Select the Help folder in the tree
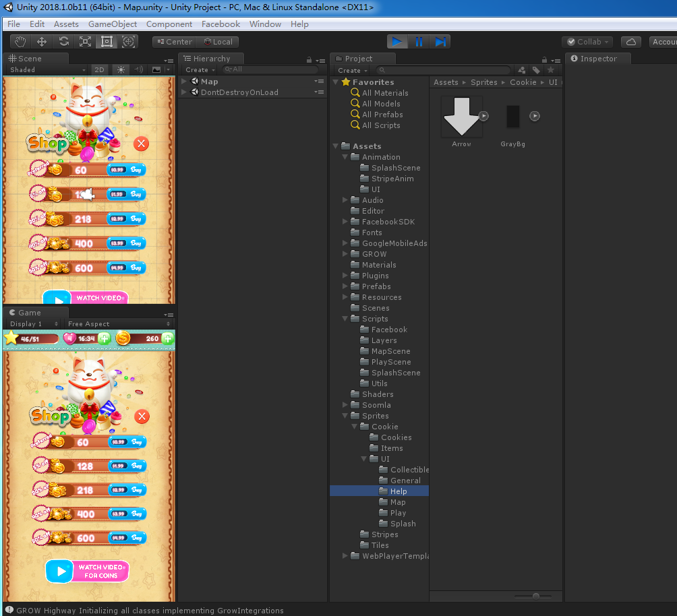Viewport: 677px width, 616px height. pyautogui.click(x=380, y=491)
